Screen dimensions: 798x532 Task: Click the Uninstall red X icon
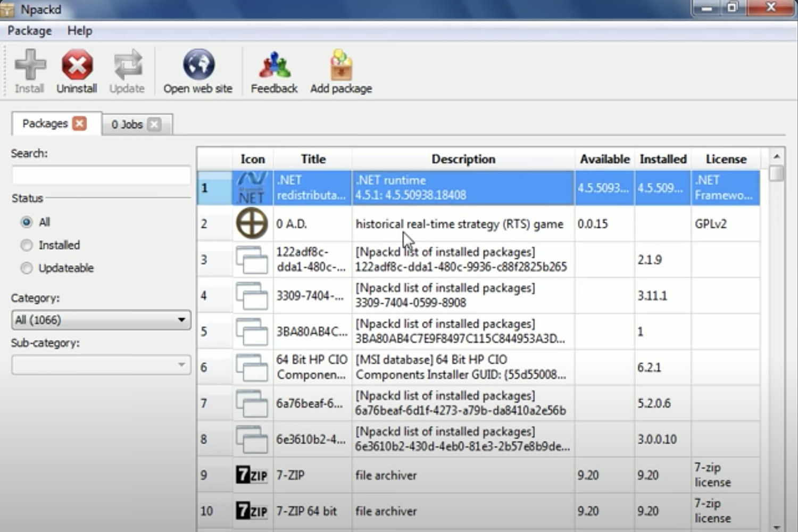tap(77, 65)
